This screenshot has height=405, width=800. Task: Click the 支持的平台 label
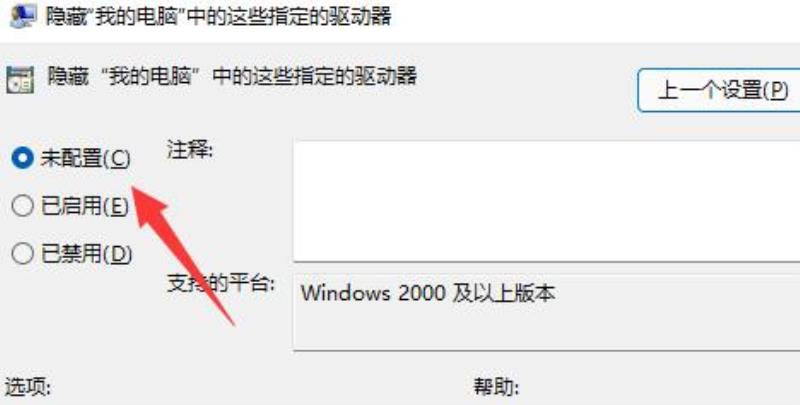[x=221, y=284]
